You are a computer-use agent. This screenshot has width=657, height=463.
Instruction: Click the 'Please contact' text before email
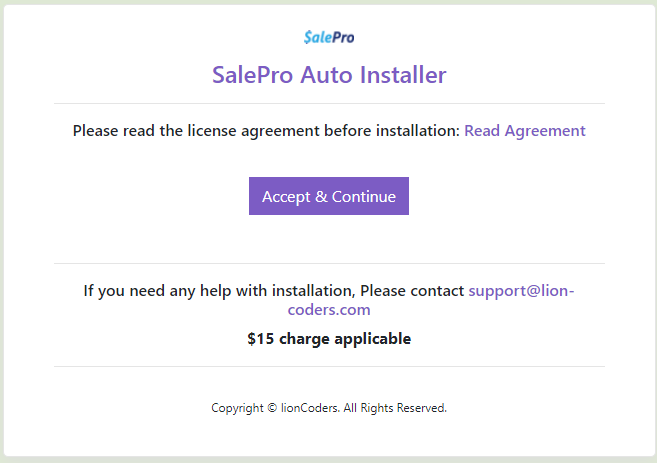(x=412, y=290)
